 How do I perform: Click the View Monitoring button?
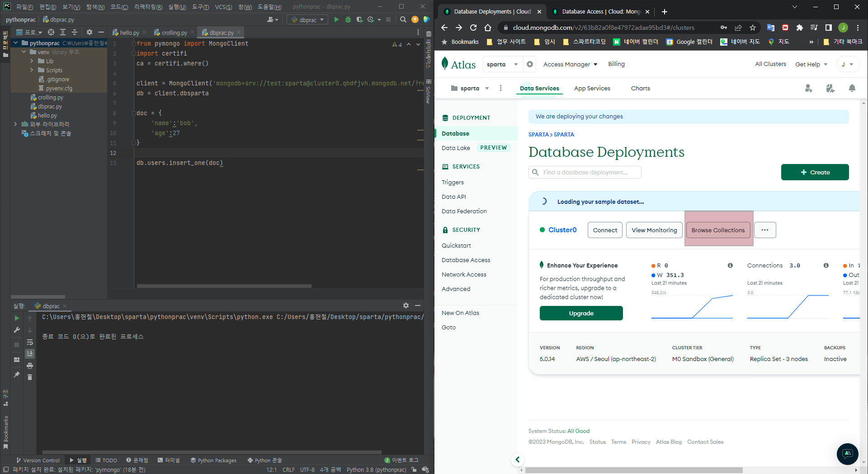654,230
